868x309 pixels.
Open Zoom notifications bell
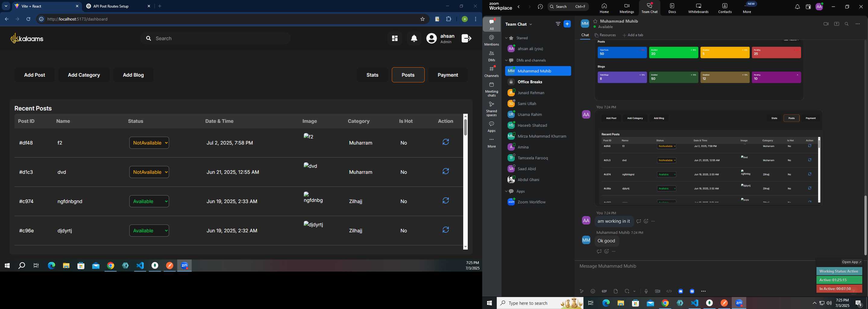coord(797,7)
